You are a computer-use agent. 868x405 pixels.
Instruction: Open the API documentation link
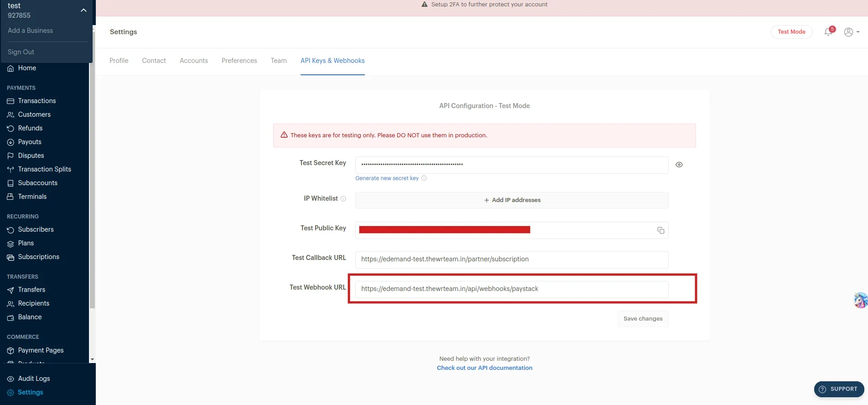click(x=484, y=368)
